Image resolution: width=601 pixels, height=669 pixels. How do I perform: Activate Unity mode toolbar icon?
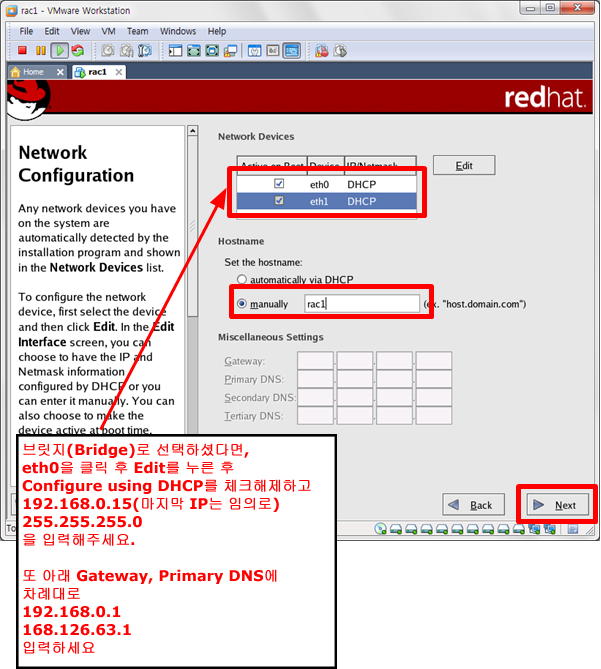pos(230,51)
